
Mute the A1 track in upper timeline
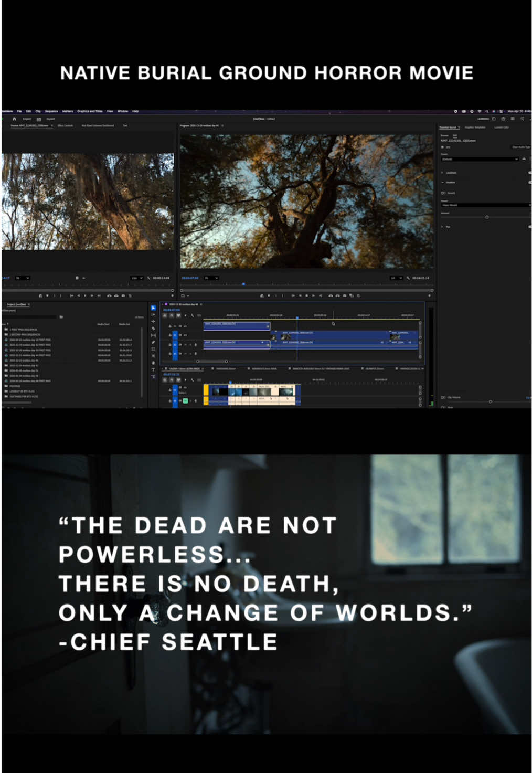(x=185, y=344)
